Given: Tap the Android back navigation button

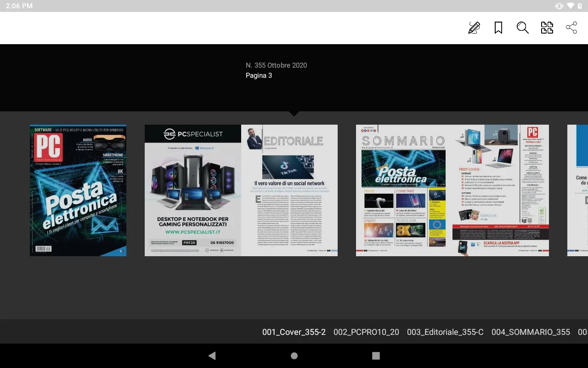Looking at the screenshot, I should point(212,356).
